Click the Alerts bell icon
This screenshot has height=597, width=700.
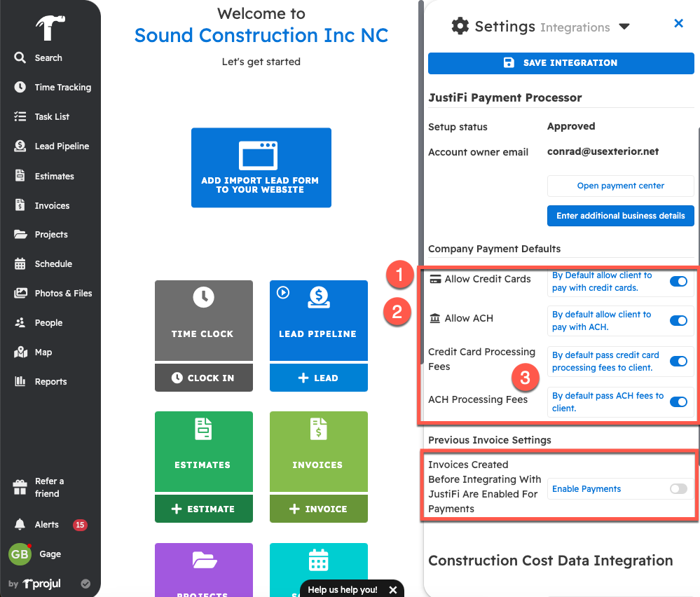pos(20,525)
